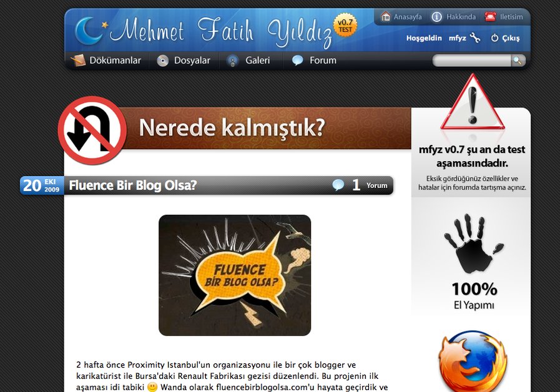Click the red telephone Iletisim icon

pos(491,16)
